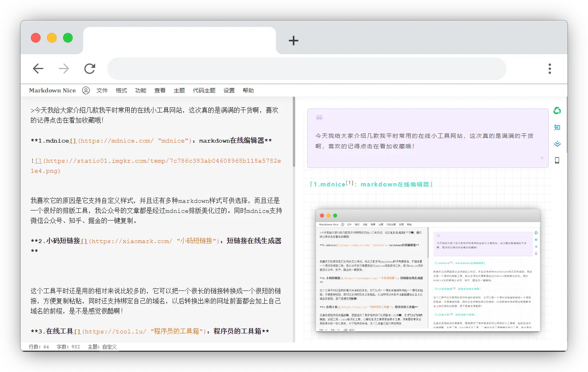
Task: Go back with the browser back arrow
Action: (x=38, y=69)
